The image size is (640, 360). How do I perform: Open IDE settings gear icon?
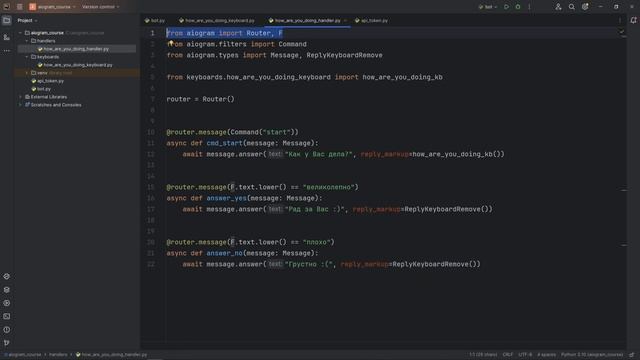click(585, 7)
